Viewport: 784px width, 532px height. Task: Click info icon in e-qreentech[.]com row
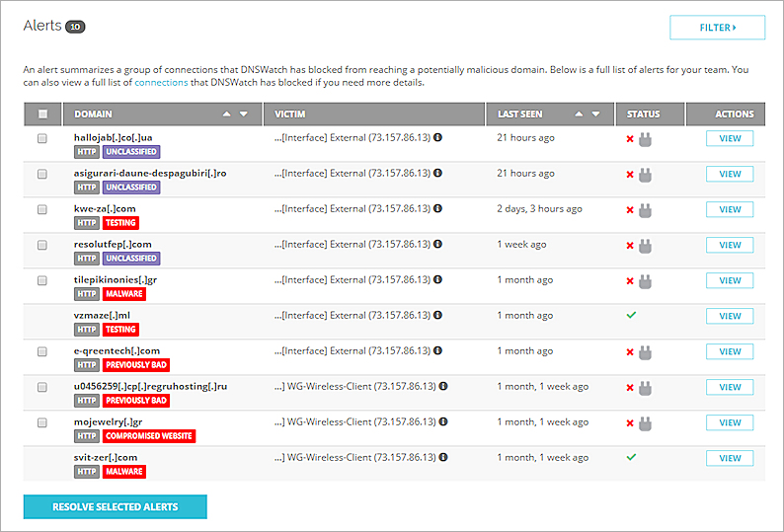(437, 351)
